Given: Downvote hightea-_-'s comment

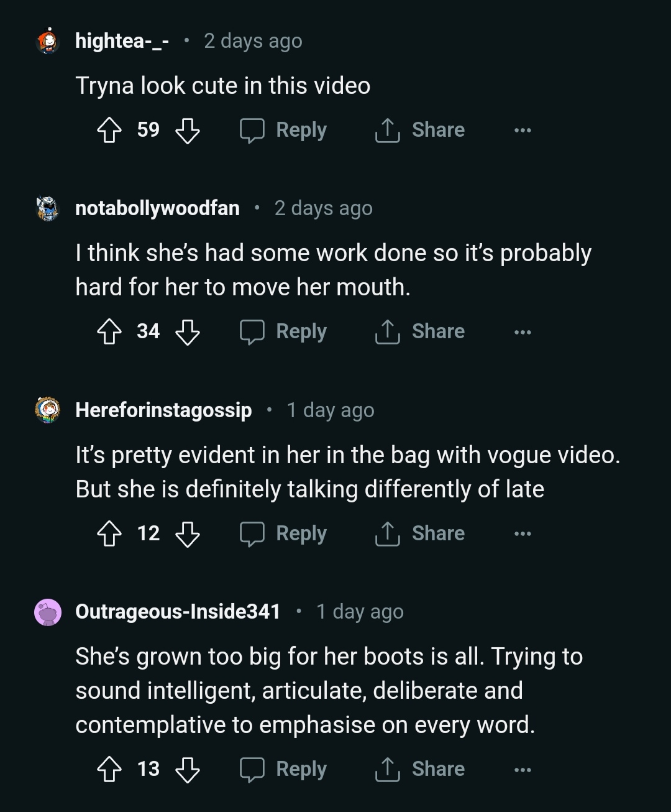Looking at the screenshot, I should click(x=187, y=131).
